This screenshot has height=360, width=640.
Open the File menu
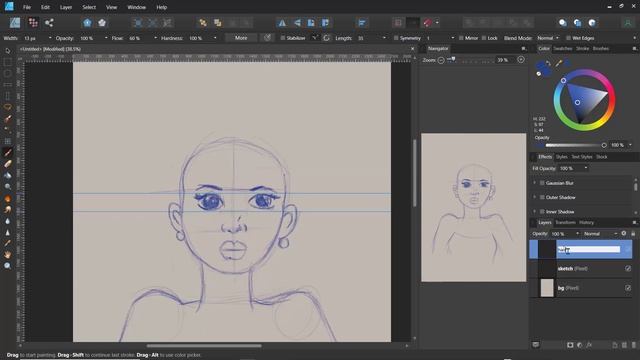tap(27, 7)
